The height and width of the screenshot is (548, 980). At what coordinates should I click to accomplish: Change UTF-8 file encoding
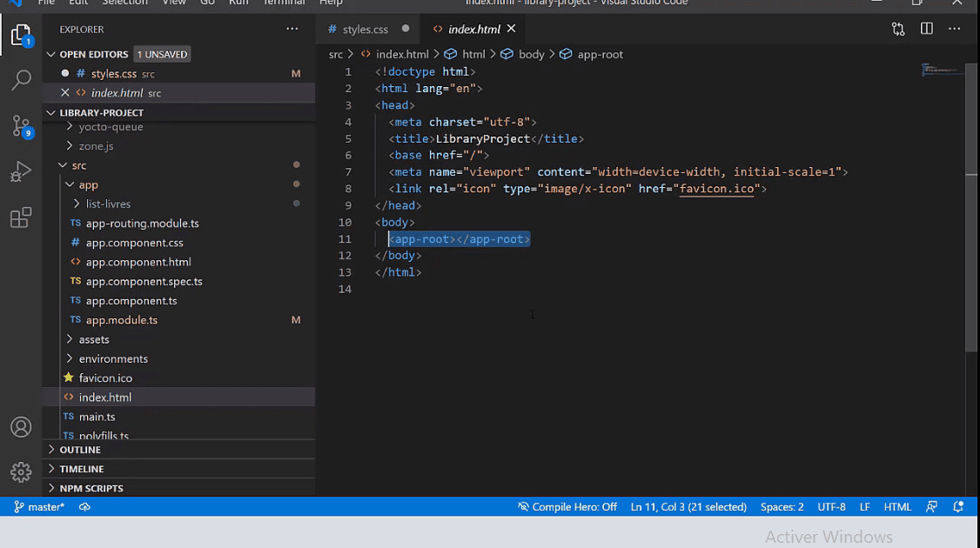point(831,507)
